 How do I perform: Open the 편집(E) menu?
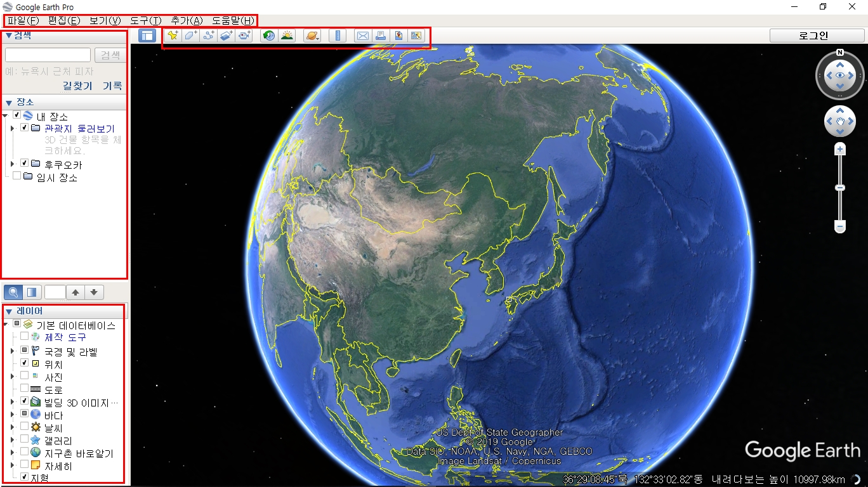pyautogui.click(x=64, y=20)
